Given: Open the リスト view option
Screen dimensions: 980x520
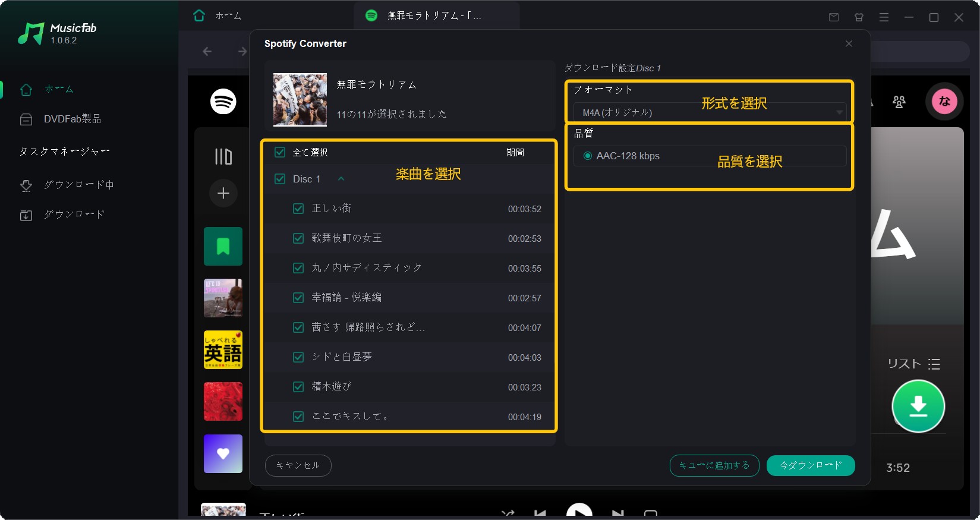Looking at the screenshot, I should pyautogui.click(x=913, y=364).
